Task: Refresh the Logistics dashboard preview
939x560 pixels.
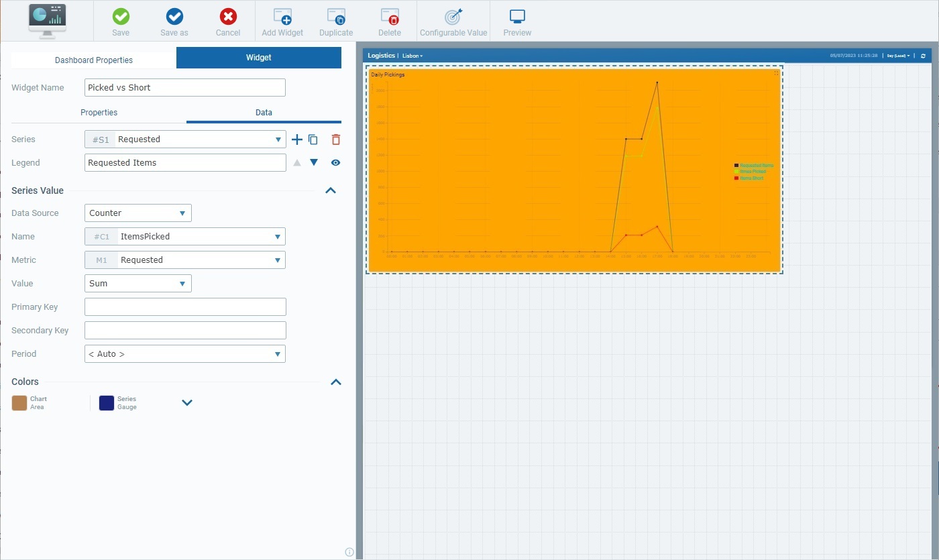Action: 923,56
